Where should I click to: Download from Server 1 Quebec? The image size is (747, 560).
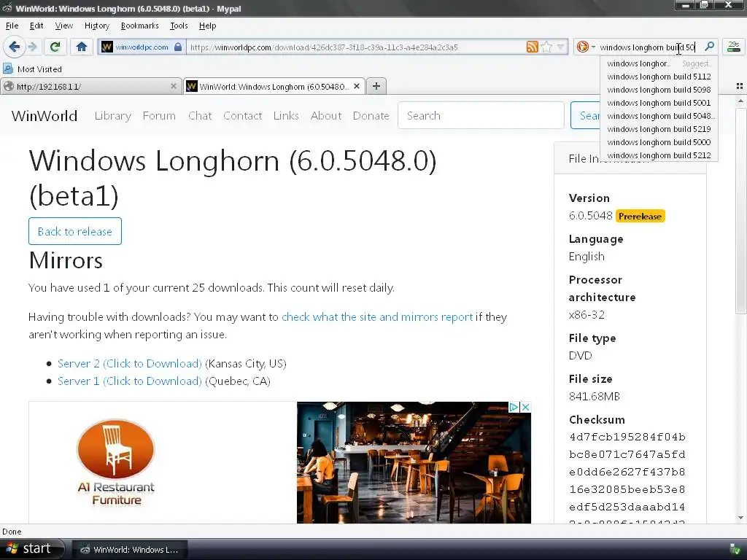point(130,381)
